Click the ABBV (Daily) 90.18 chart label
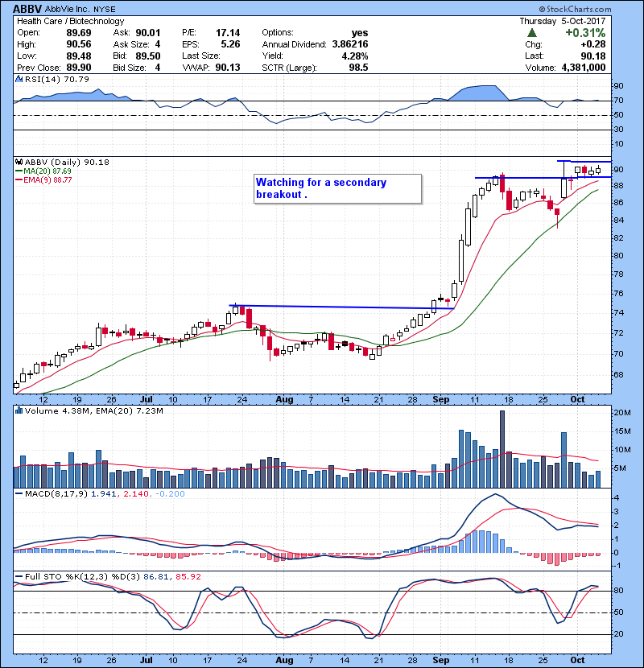 pyautogui.click(x=67, y=162)
